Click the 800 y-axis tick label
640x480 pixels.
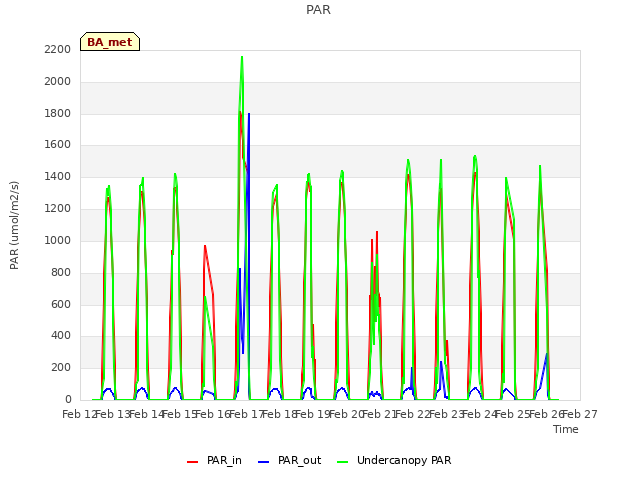coord(61,272)
